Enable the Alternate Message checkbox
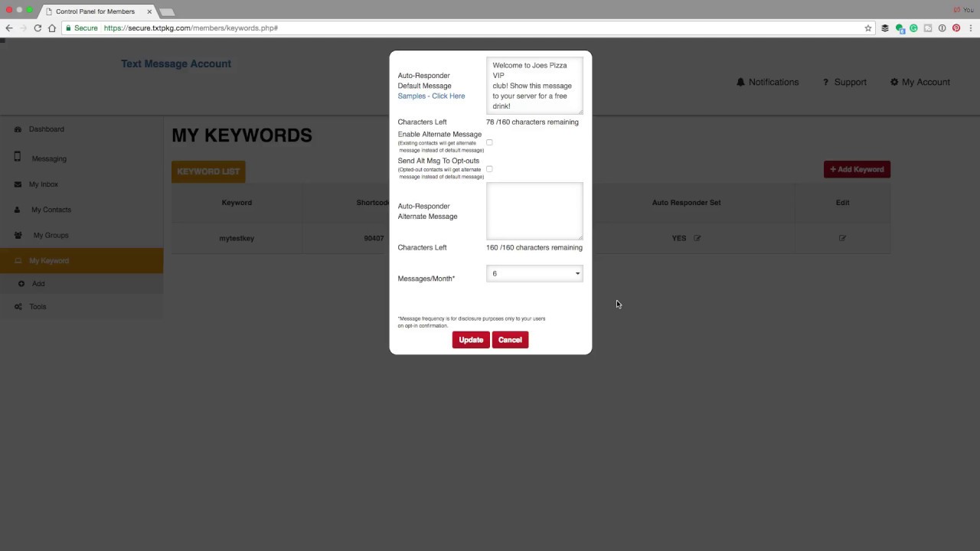Viewport: 980px width, 551px height. click(489, 142)
